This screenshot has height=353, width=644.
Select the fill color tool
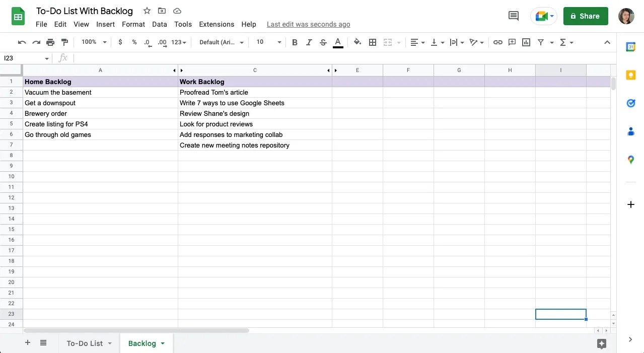[x=357, y=42]
